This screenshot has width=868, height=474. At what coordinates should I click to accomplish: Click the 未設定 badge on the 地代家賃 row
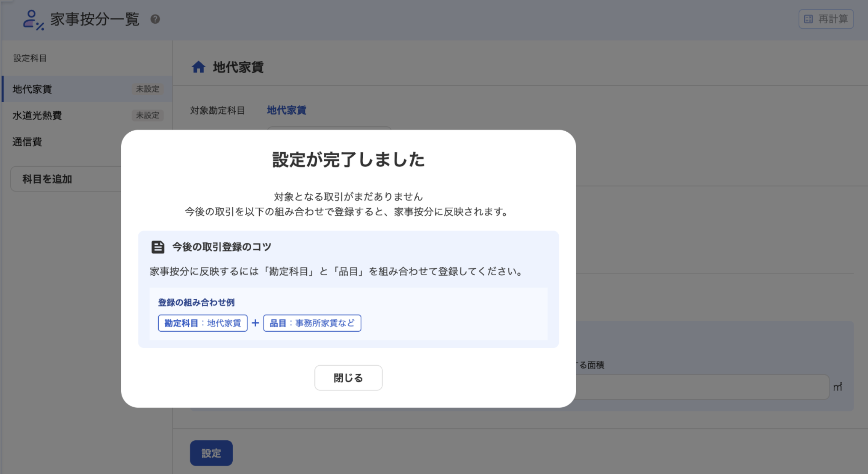click(x=148, y=89)
